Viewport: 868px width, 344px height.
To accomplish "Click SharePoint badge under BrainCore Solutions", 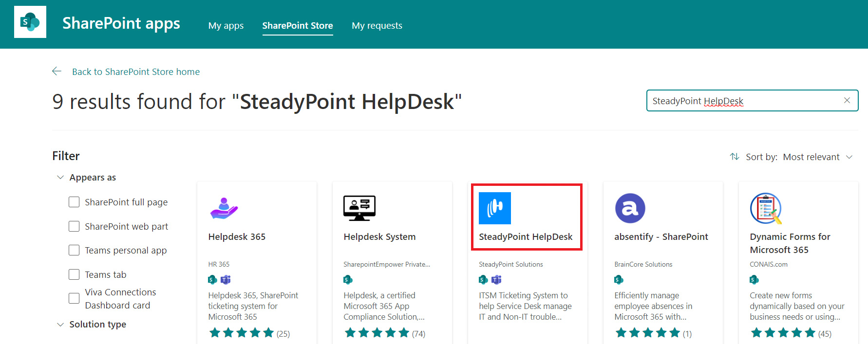I will click(619, 279).
